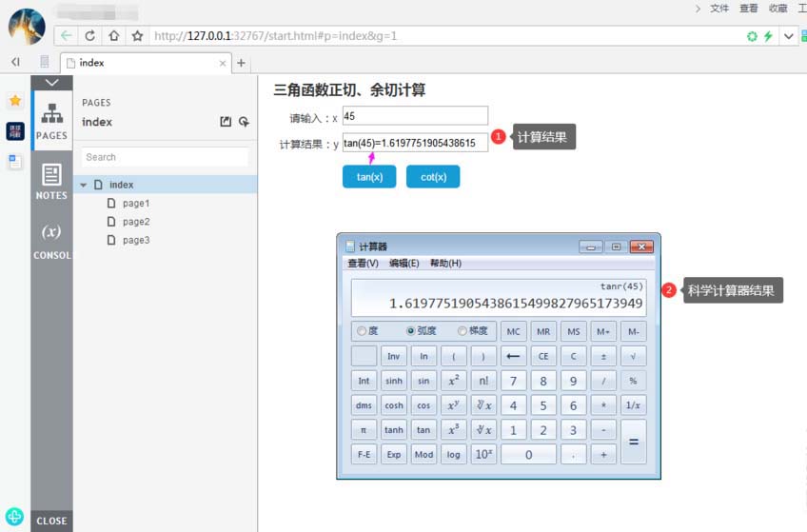Viewport: 807px width, 532px height.
Task: Click the backspace arrow button in calculator
Action: [513, 356]
